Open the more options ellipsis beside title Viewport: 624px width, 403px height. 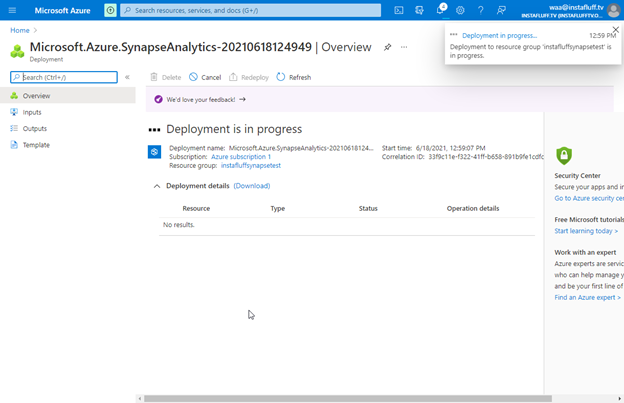404,47
